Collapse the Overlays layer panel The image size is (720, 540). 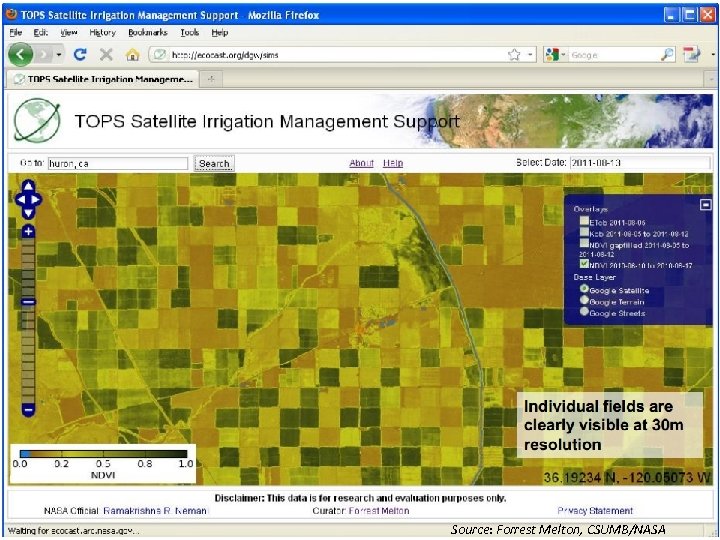click(x=706, y=204)
